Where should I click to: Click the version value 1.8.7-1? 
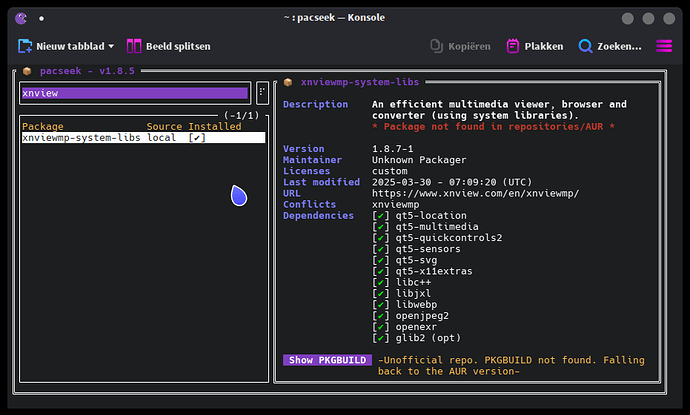coord(393,149)
